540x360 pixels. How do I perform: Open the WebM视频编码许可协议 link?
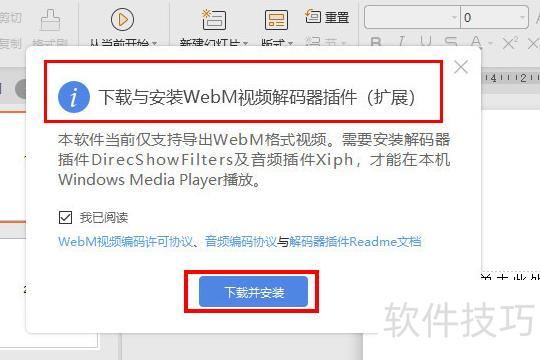tap(125, 241)
